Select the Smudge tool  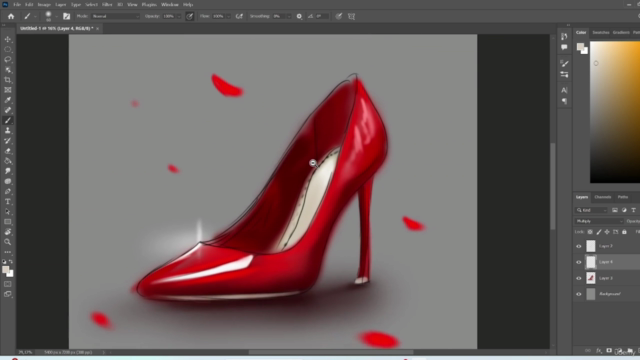[x=8, y=171]
